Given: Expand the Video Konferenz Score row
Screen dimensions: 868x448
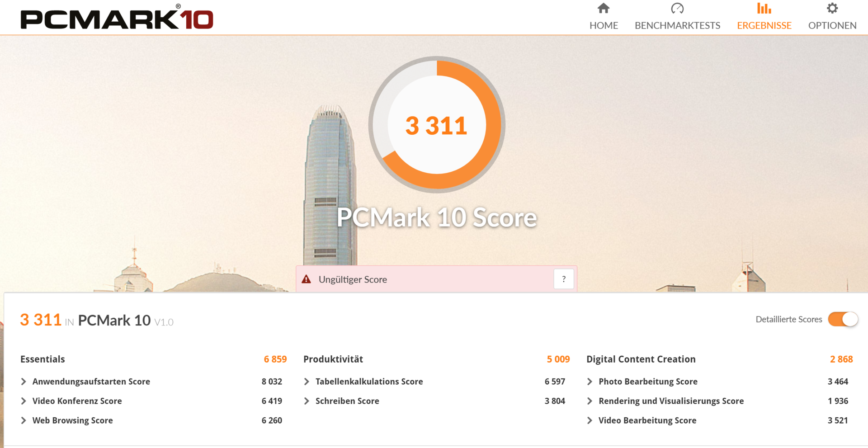Looking at the screenshot, I should click(x=24, y=401).
